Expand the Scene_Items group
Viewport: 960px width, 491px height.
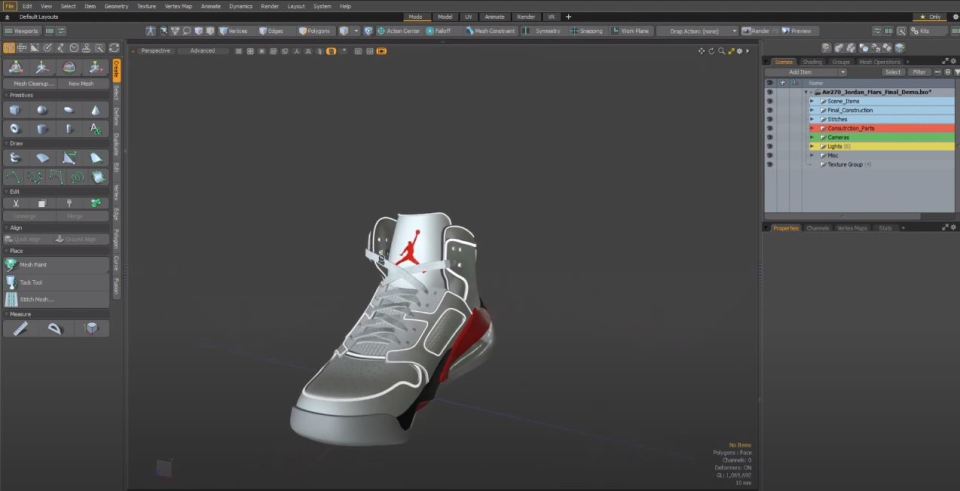[x=812, y=101]
